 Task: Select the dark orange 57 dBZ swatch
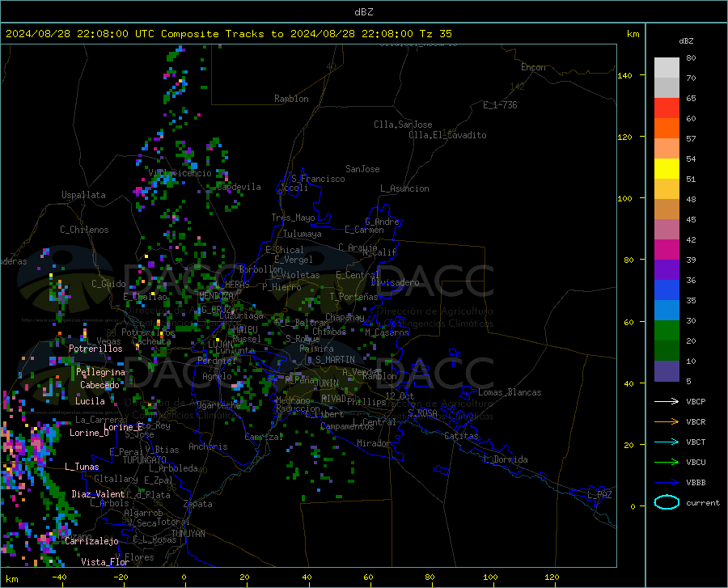(667, 129)
